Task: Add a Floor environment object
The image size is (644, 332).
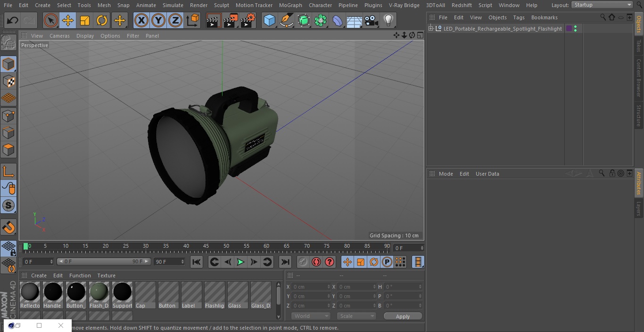Action: 355,20
